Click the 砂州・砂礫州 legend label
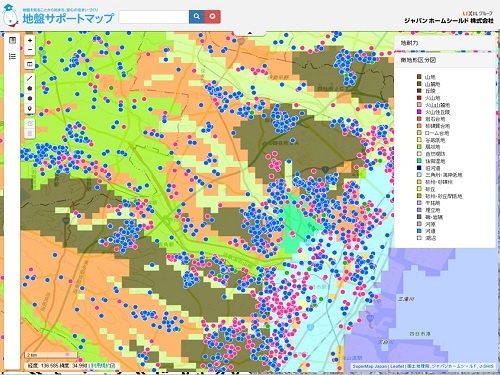This screenshot has width=500, height=375. point(439,182)
